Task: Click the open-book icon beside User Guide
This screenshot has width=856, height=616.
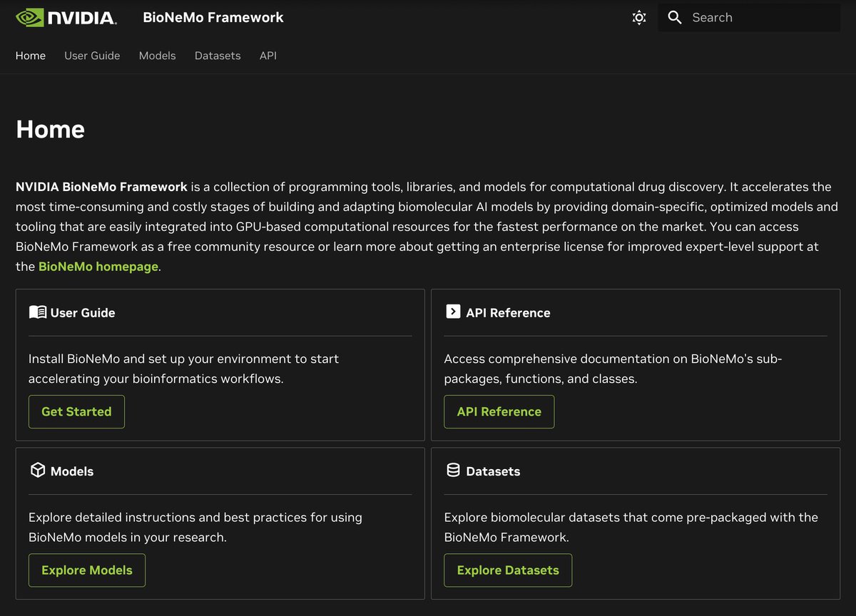Action: point(38,312)
